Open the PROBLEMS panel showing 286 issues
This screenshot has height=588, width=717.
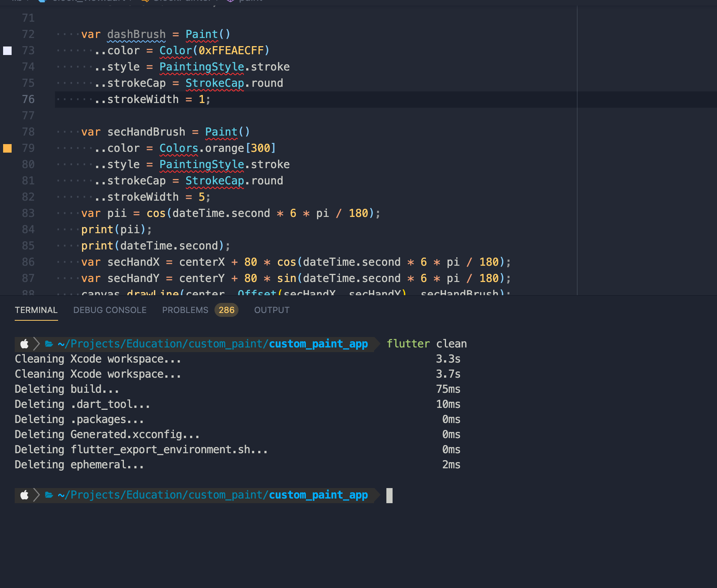185,310
